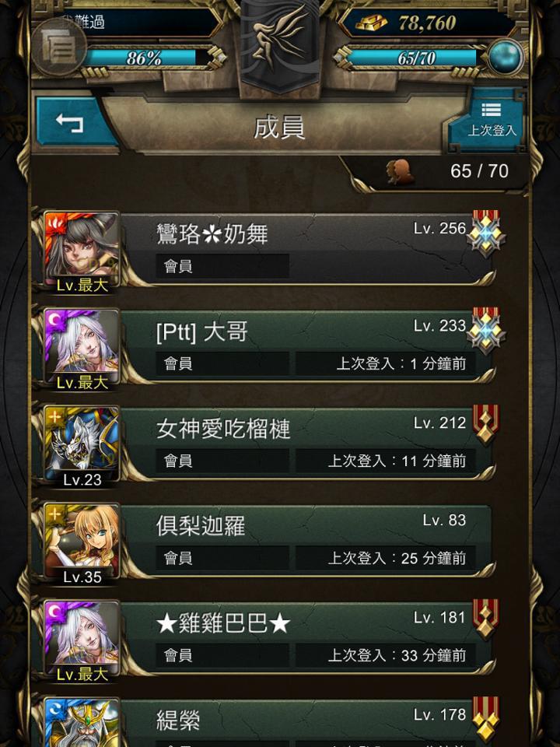Click medal badge beside Lv. 256
This screenshot has width=560, height=747.
tap(485, 233)
